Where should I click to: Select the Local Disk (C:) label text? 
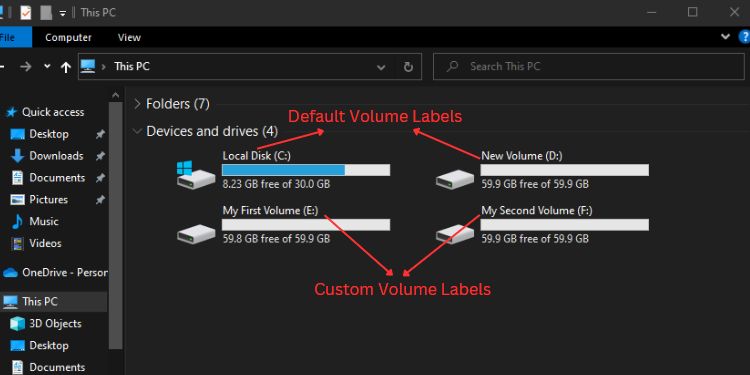tap(257, 156)
